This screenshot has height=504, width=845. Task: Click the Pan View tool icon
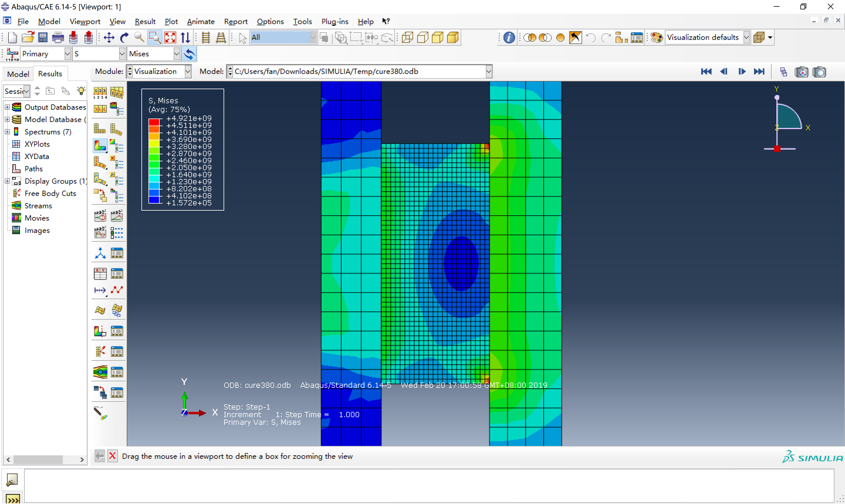click(x=109, y=37)
